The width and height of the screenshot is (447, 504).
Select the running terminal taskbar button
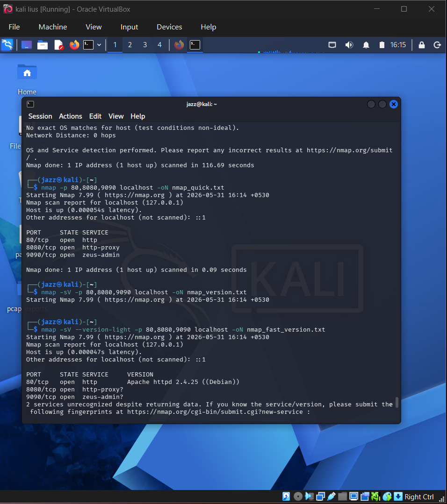click(195, 45)
